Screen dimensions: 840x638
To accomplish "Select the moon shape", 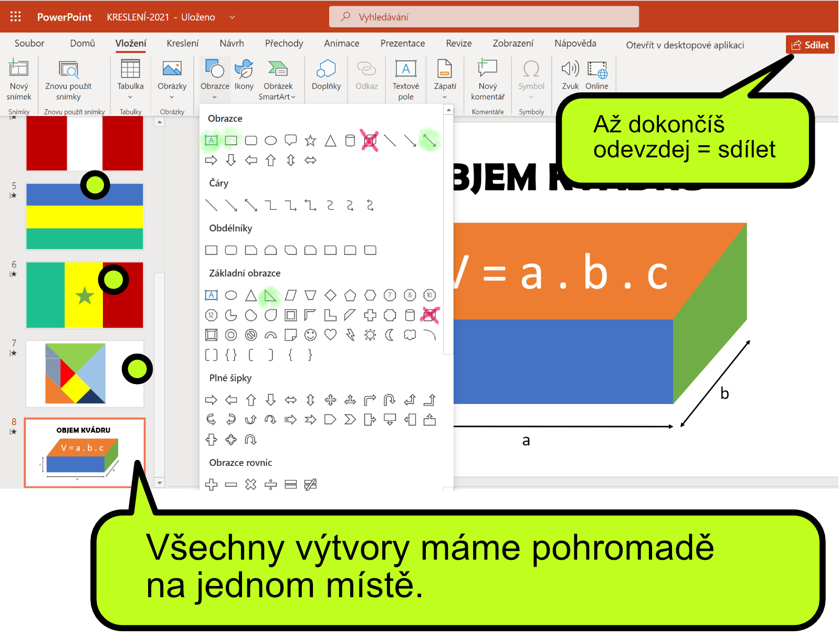I will pos(390,335).
